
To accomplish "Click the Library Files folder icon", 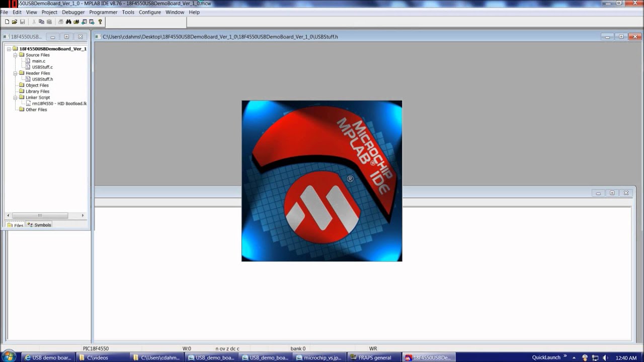I will pos(22,91).
